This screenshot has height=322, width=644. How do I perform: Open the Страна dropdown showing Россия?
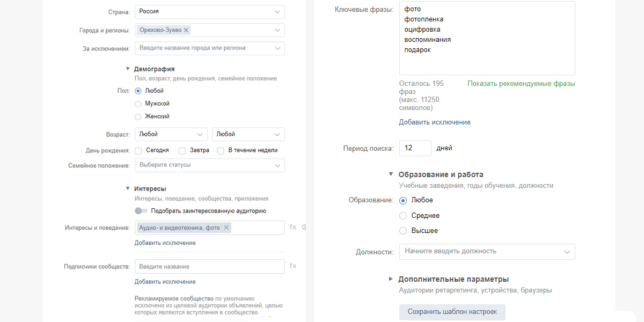[x=210, y=12]
